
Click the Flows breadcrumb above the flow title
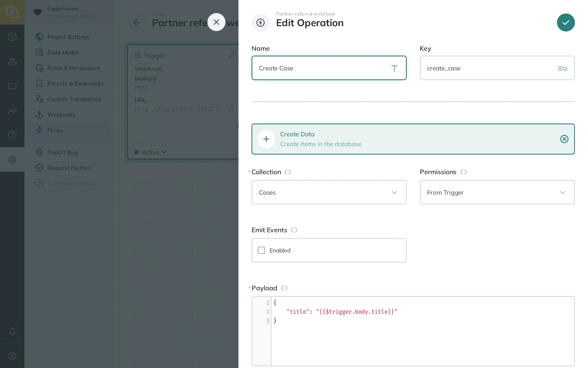159,14
